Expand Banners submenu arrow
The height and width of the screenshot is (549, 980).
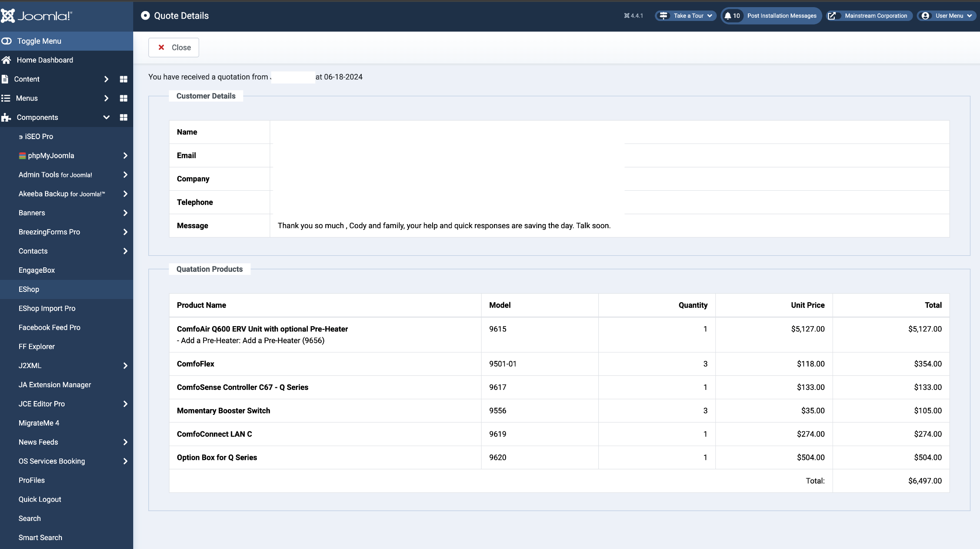click(125, 213)
